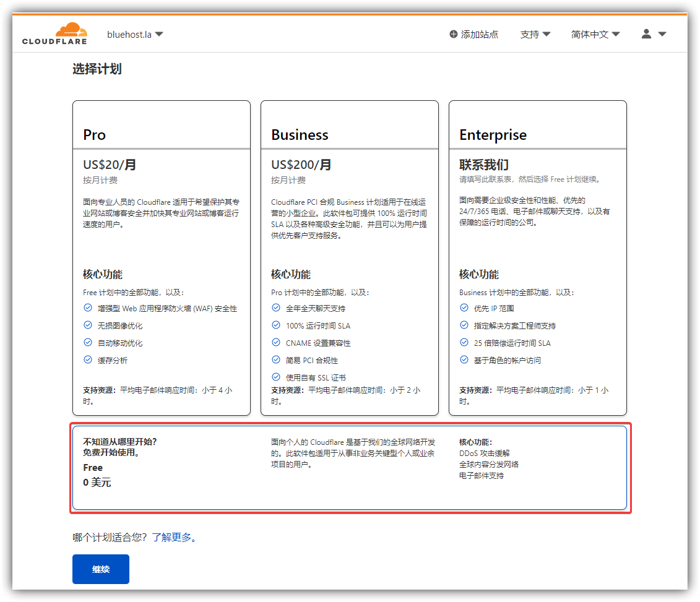Viewport: 700px width, 602px height.
Task: Click checkmark beside 全年全天聊天支持
Action: pos(276,308)
